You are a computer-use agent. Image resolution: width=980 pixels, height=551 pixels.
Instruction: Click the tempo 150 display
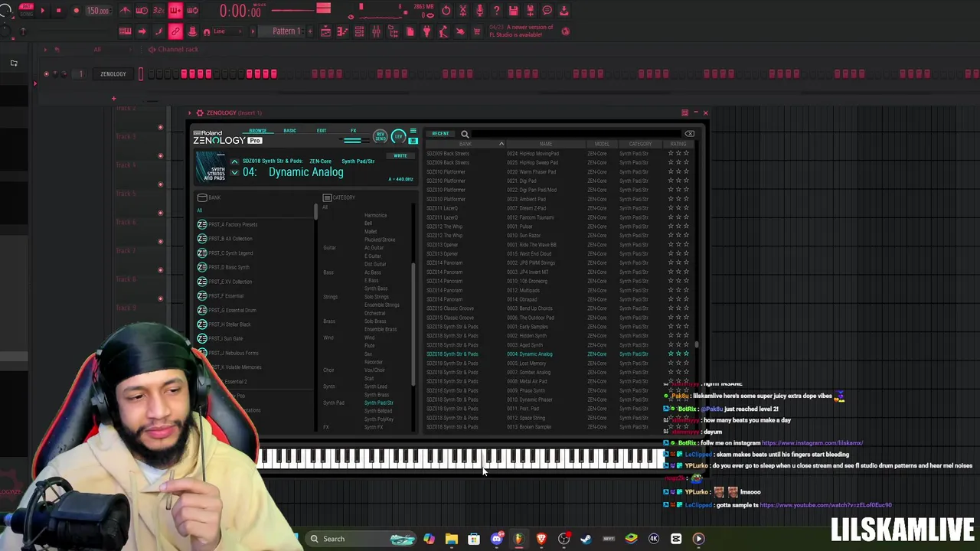pyautogui.click(x=98, y=11)
